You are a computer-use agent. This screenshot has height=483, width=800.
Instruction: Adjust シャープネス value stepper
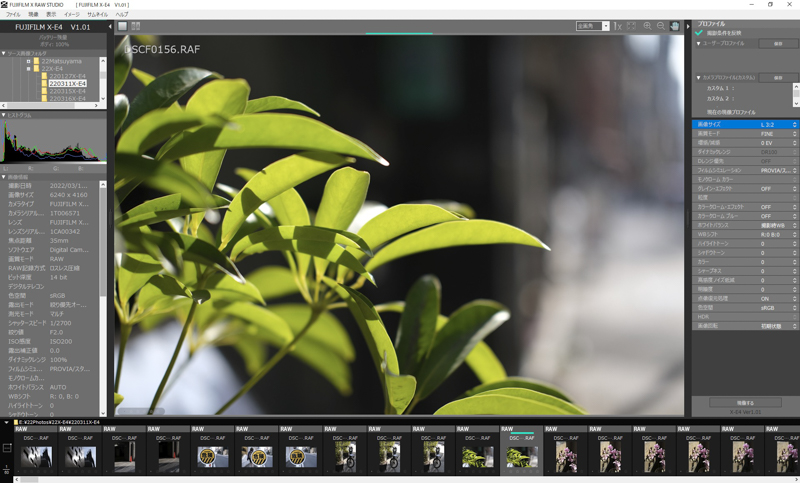click(794, 271)
